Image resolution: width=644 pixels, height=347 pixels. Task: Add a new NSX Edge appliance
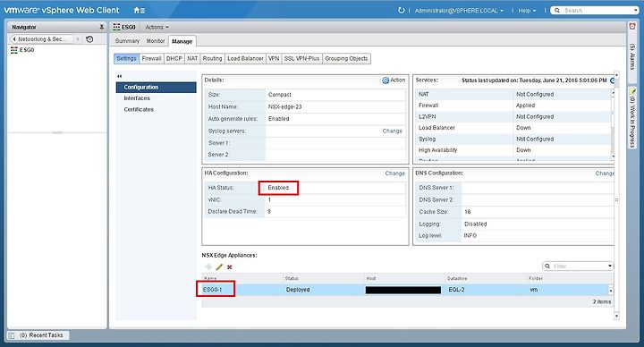point(208,267)
